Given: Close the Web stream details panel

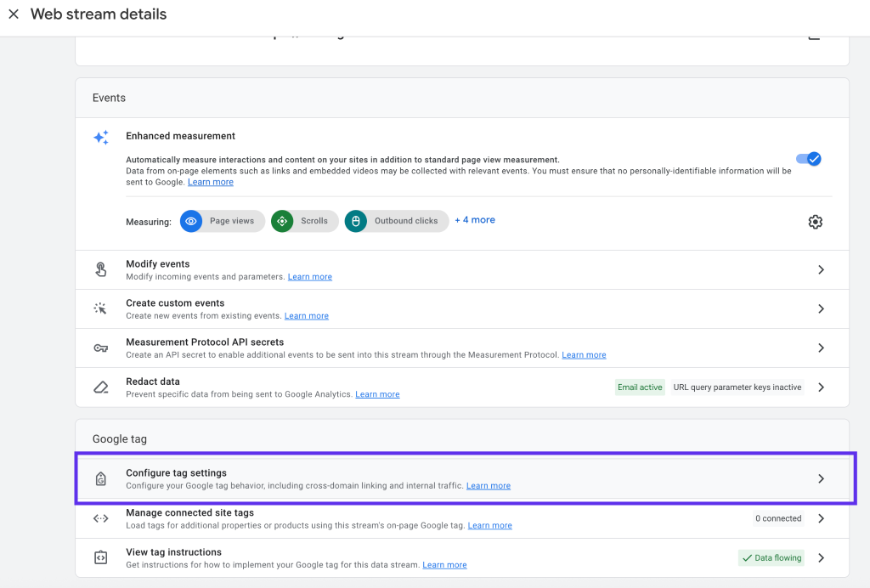Looking at the screenshot, I should pos(14,14).
